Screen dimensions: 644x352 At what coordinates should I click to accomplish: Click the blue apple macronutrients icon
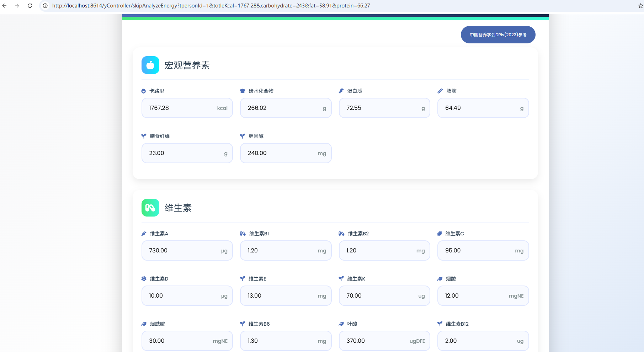pos(150,65)
